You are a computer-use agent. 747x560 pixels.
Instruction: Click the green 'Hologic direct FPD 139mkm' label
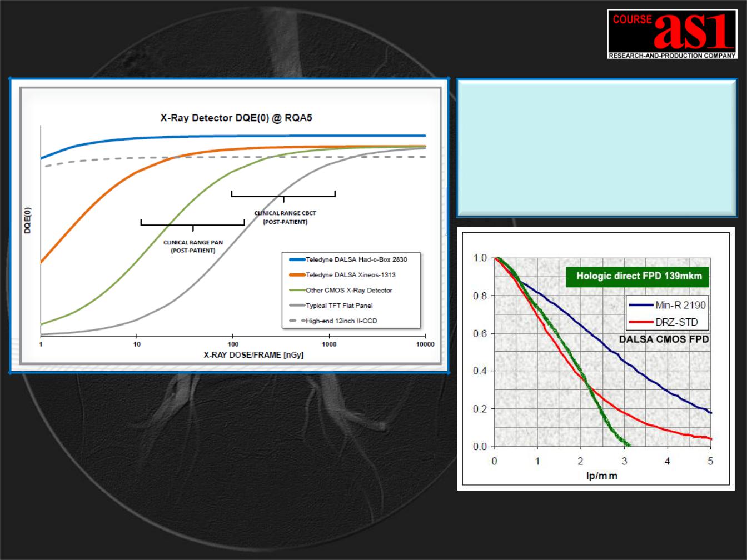(x=639, y=276)
